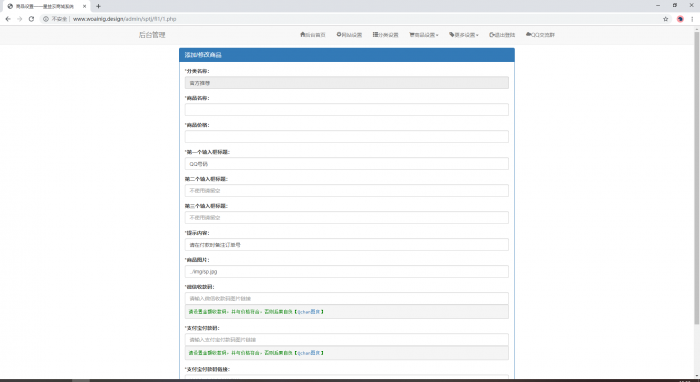Open a new browser tab

(x=98, y=6)
